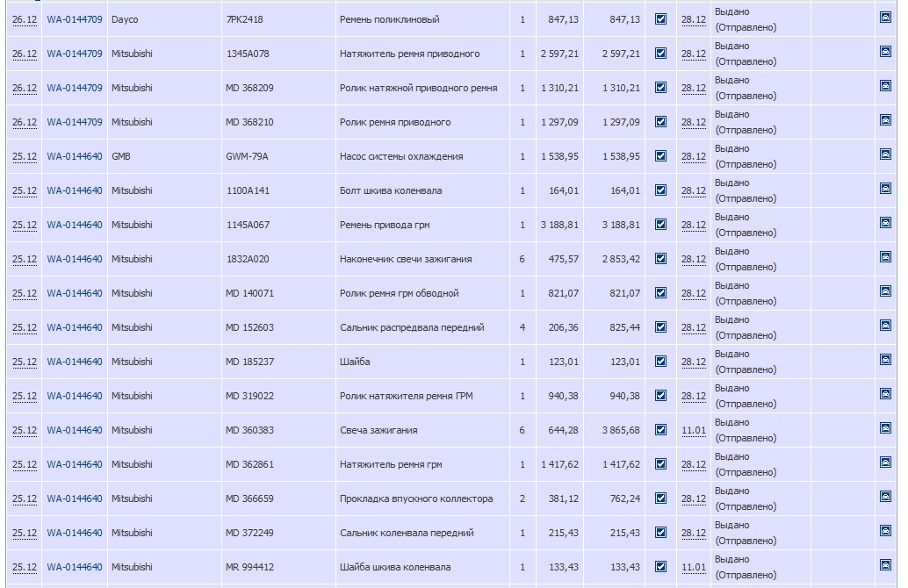Uncheck the checkbox in Ремень привода грм row

tap(660, 224)
